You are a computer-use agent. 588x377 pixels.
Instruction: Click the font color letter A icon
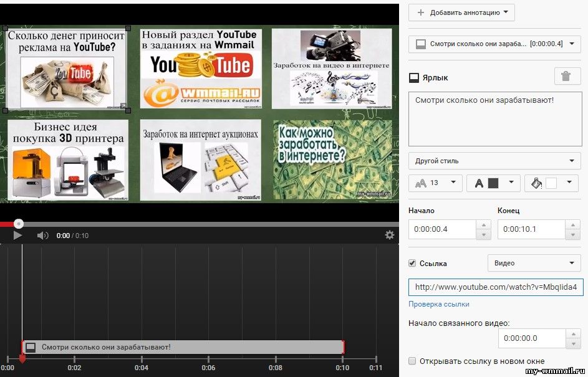(479, 183)
